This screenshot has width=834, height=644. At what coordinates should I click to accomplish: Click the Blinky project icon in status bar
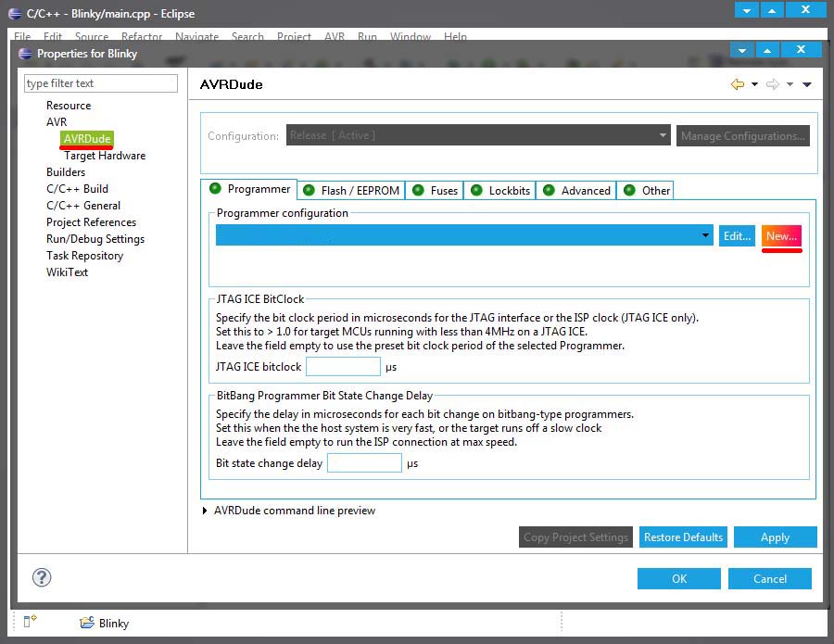click(x=87, y=622)
